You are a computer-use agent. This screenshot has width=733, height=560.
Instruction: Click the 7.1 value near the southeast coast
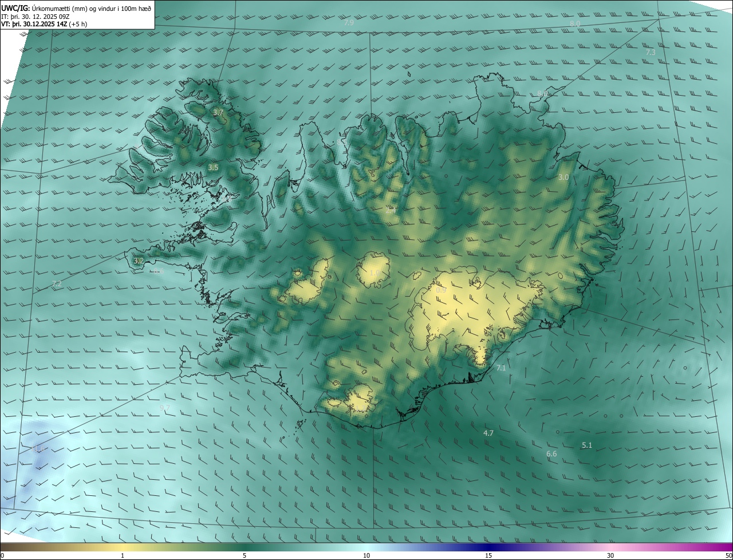(x=501, y=368)
